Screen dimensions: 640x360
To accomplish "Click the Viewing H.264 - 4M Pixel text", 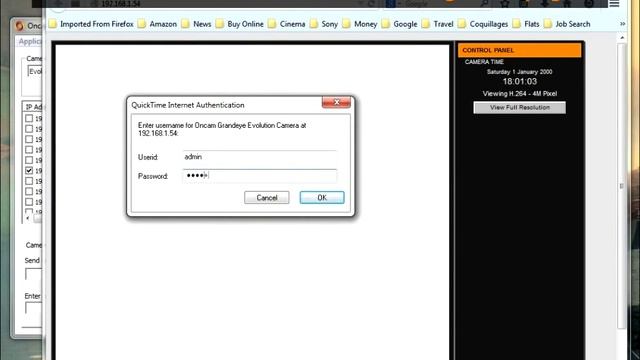I will coord(520,93).
